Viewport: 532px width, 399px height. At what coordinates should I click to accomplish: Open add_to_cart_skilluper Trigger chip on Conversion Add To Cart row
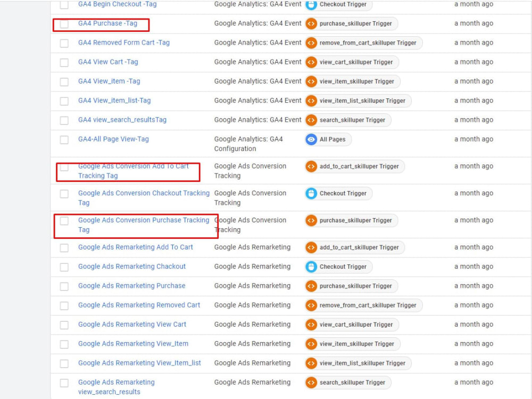click(354, 166)
